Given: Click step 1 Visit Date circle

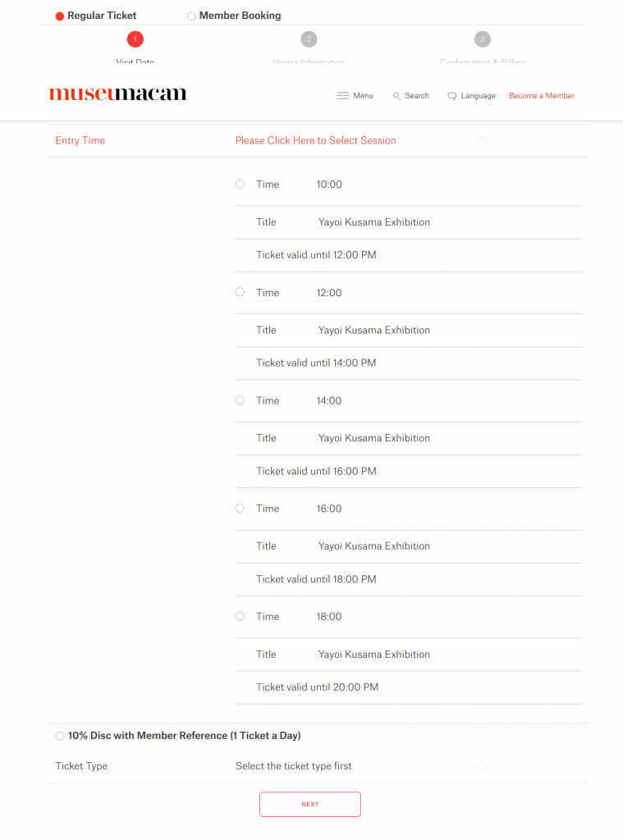Looking at the screenshot, I should pos(135,39).
